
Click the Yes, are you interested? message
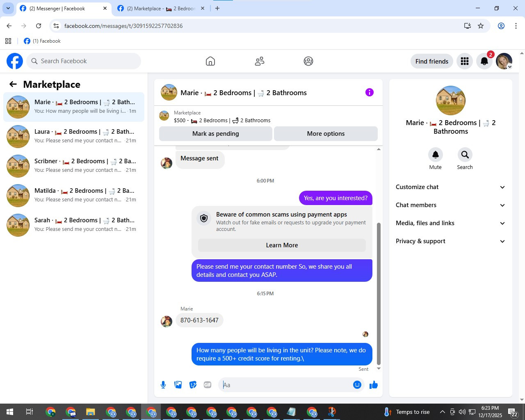point(336,198)
